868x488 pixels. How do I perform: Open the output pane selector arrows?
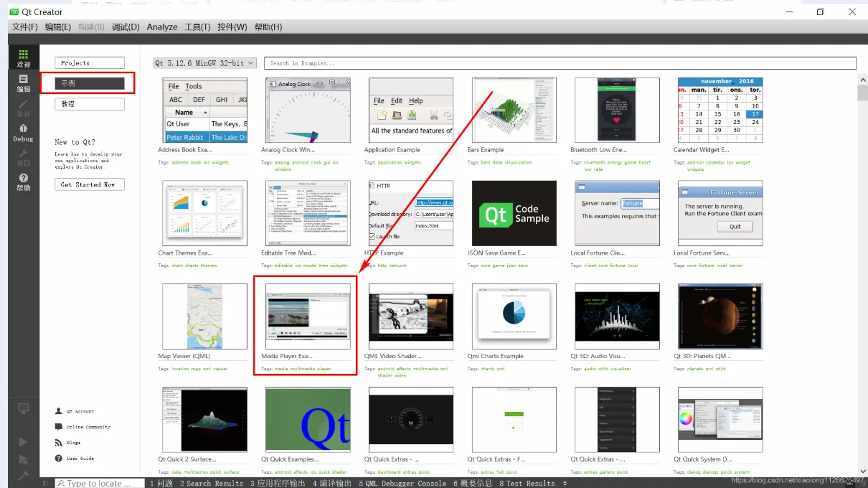point(565,483)
